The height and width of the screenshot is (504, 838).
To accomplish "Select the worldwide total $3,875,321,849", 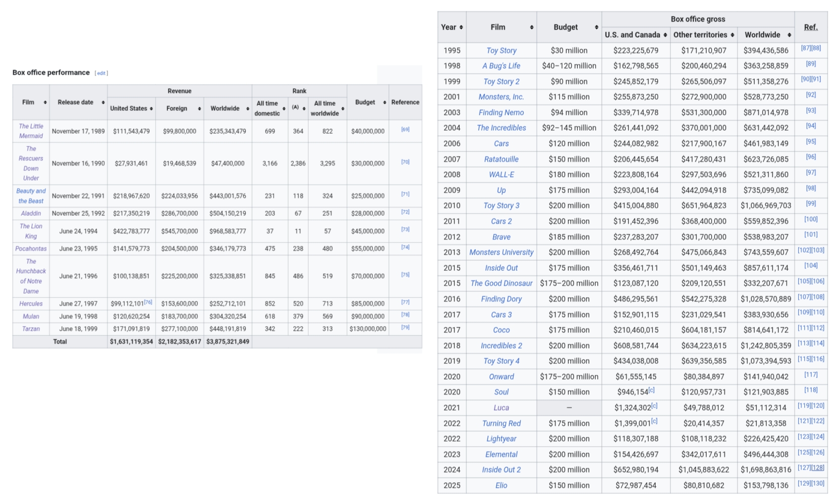I will 227,342.
